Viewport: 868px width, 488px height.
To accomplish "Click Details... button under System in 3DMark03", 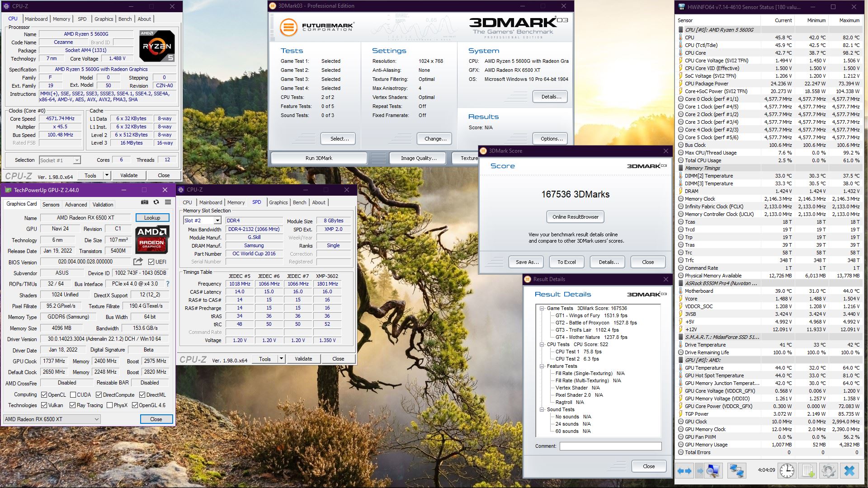I will pyautogui.click(x=551, y=97).
